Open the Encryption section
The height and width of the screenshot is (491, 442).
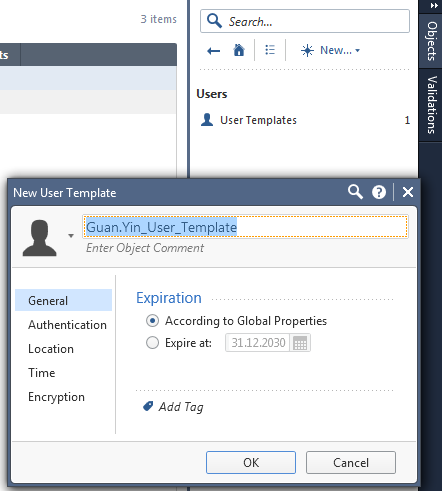coord(56,397)
